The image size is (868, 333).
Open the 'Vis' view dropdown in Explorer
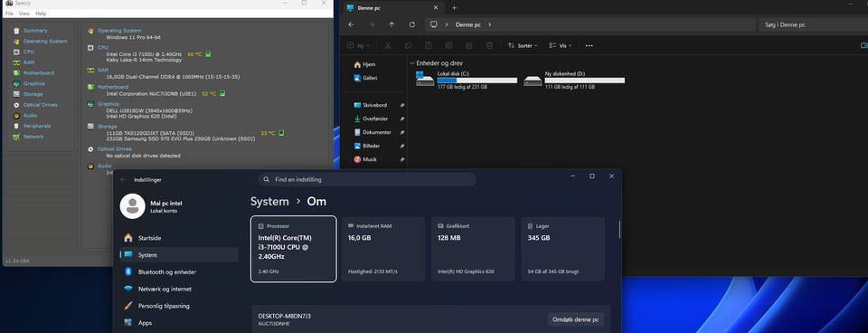(x=560, y=46)
